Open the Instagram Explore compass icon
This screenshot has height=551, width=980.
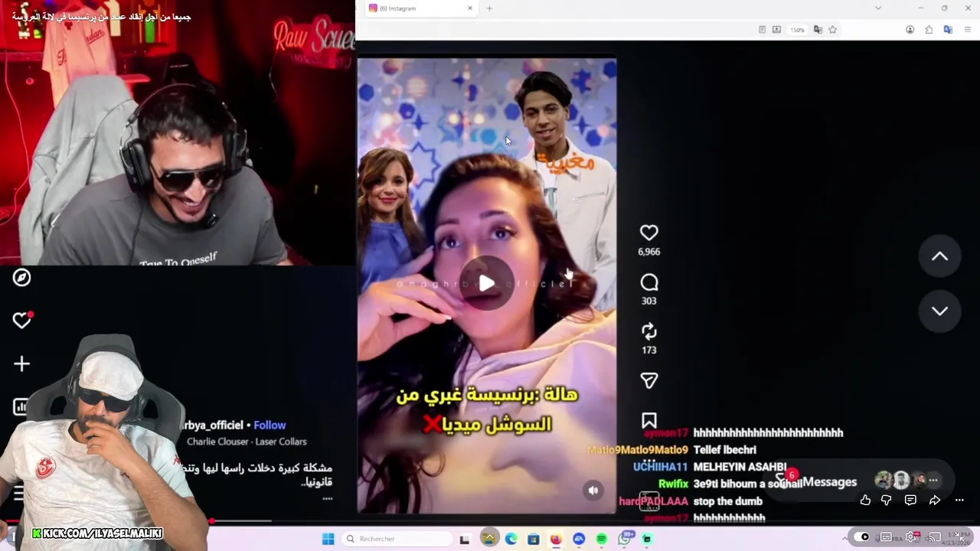click(x=21, y=278)
